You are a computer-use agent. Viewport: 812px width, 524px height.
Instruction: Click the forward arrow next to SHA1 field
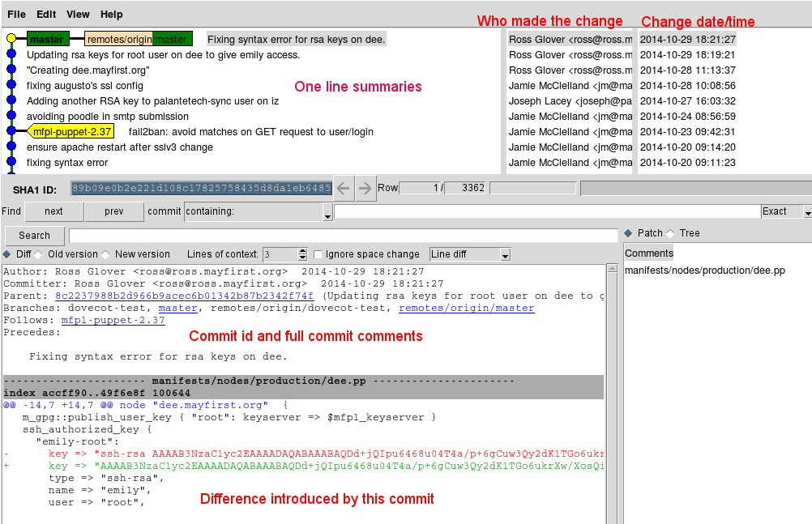click(365, 188)
